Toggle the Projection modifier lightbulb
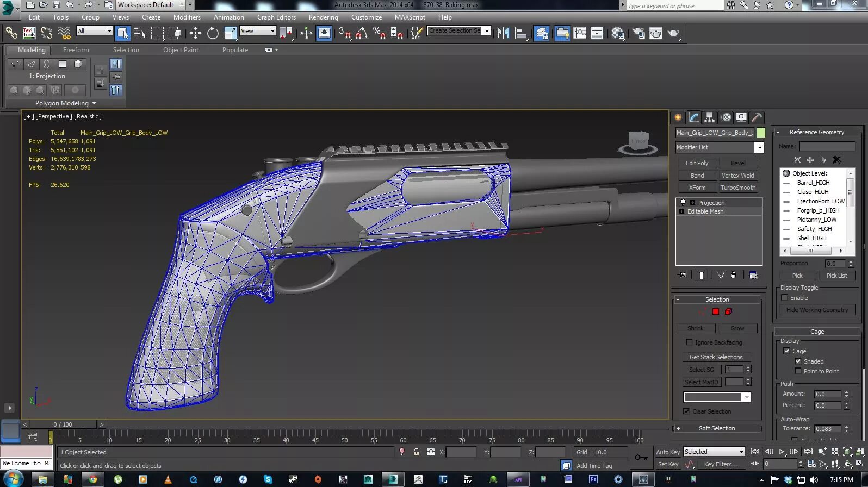This screenshot has height=487, width=868. coord(683,203)
